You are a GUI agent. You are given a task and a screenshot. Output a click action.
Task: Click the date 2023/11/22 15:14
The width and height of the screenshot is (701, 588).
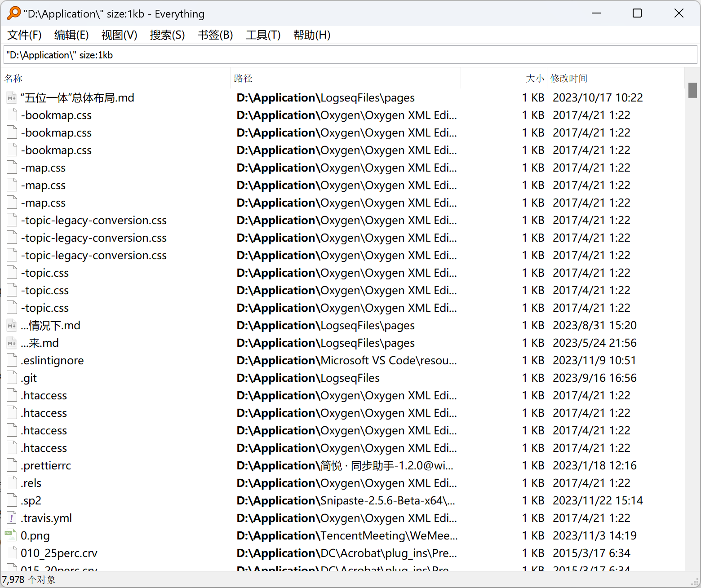tap(598, 501)
